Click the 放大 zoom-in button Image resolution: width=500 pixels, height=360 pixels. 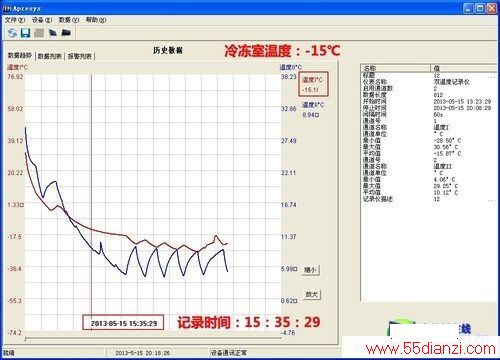(x=312, y=294)
